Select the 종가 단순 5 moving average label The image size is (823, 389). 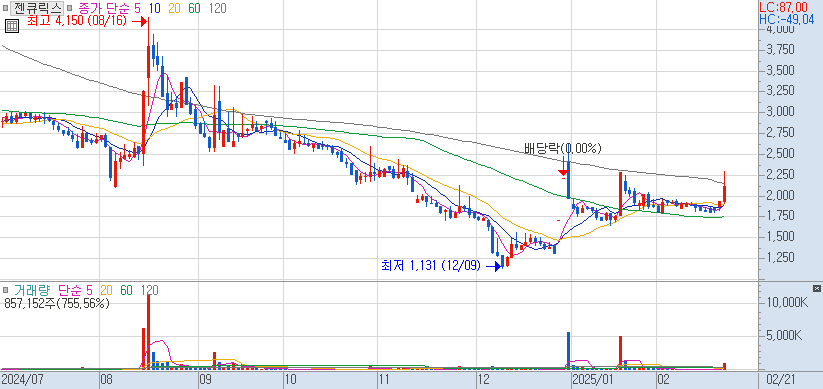click(x=110, y=8)
